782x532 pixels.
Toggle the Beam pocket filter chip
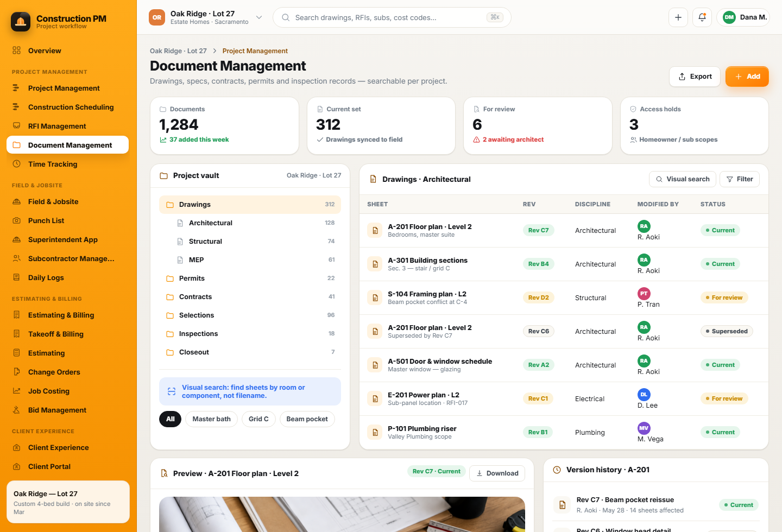coord(307,419)
